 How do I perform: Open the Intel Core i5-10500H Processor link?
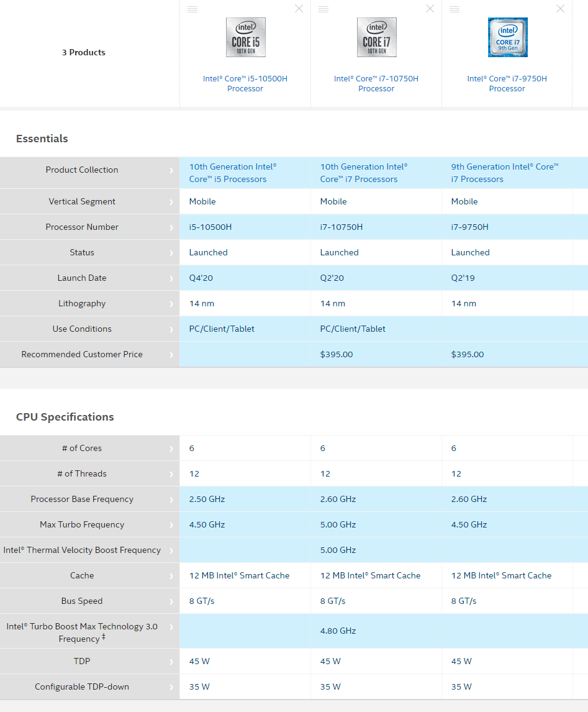[x=245, y=83]
